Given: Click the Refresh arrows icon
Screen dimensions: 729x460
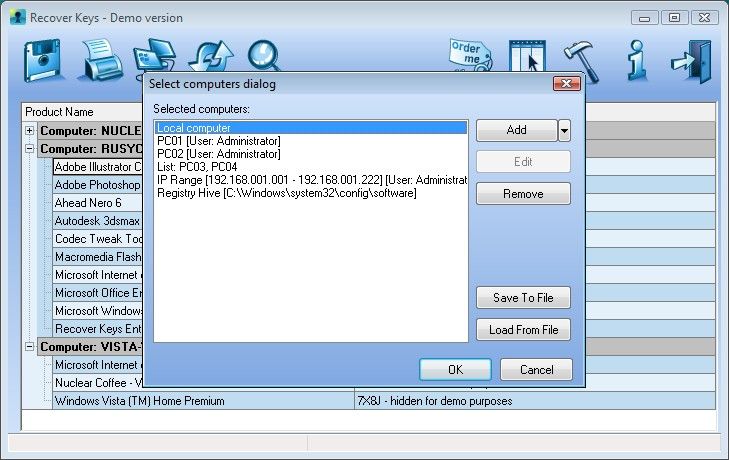Looking at the screenshot, I should pos(211,62).
